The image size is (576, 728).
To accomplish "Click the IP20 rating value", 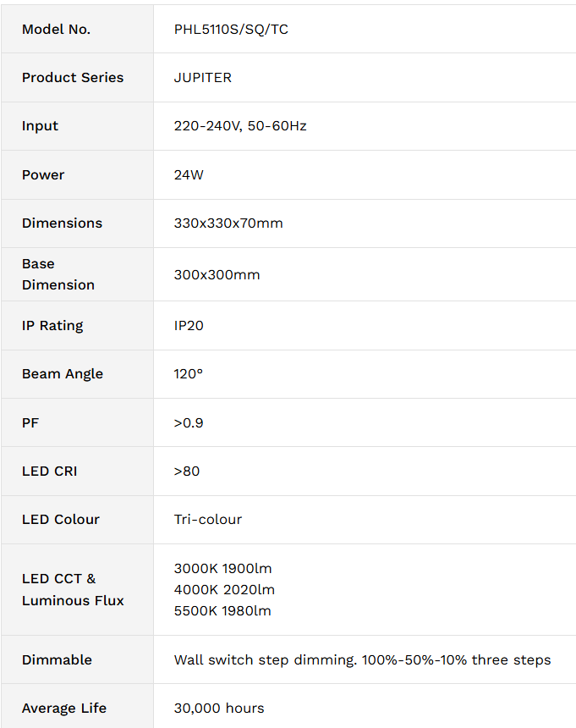I will [189, 325].
